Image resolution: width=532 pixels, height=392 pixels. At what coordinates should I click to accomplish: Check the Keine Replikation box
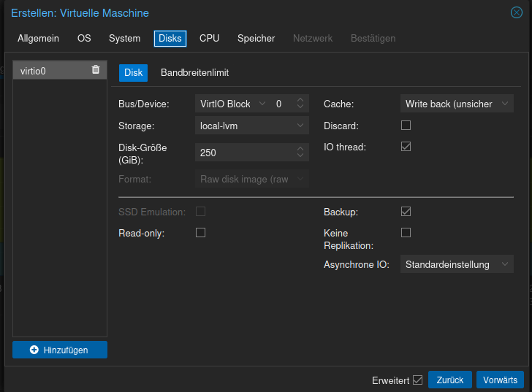406,233
